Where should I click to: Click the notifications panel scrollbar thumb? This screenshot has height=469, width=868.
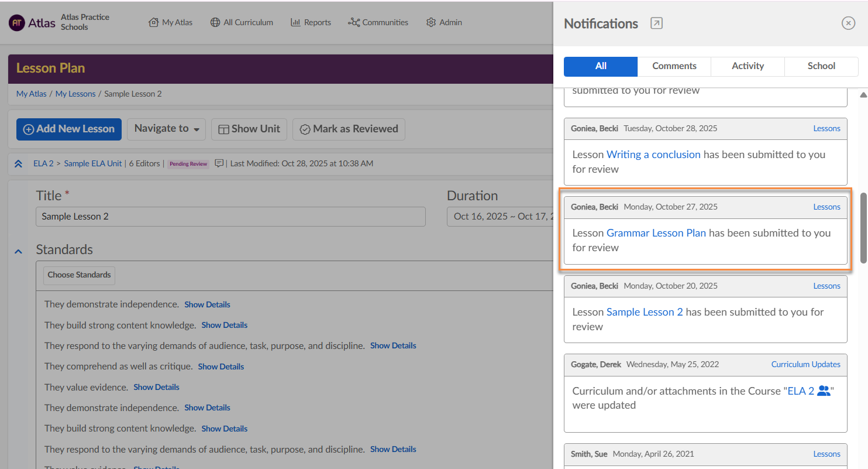(863, 228)
